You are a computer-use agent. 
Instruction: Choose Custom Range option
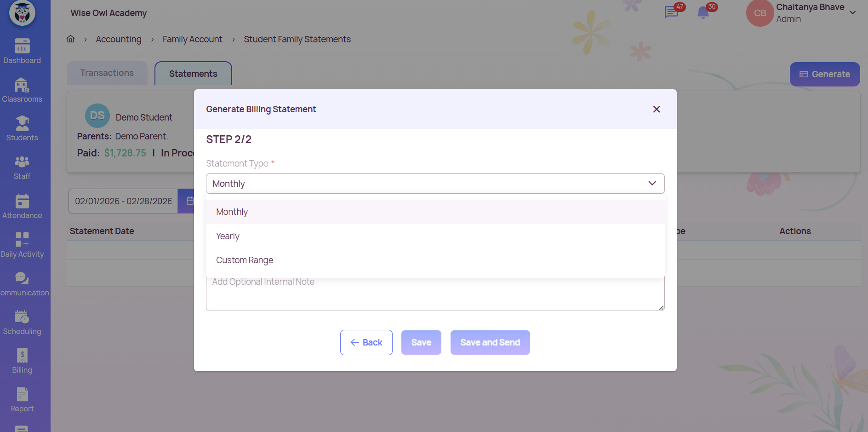coord(245,260)
